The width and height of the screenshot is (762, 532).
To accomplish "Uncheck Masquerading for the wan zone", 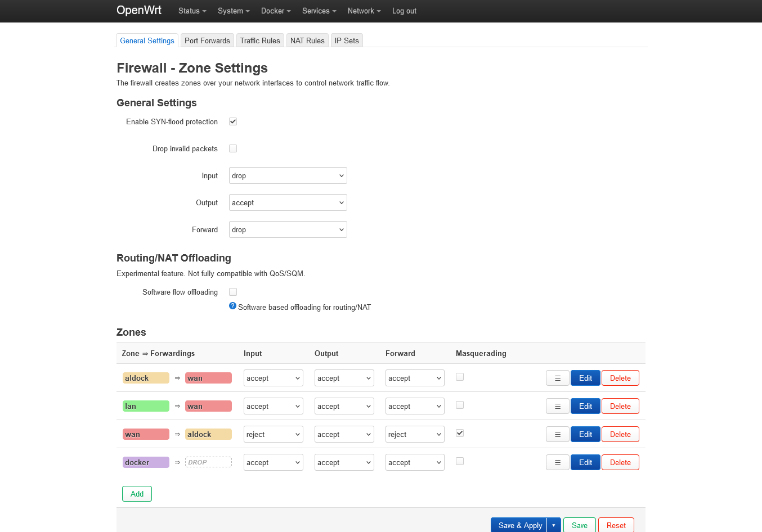I will coord(459,433).
